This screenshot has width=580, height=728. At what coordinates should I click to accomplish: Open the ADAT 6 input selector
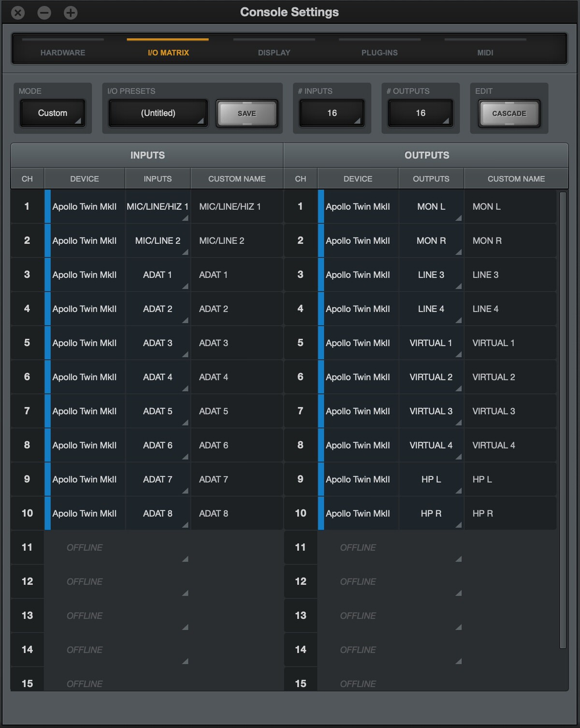tap(158, 445)
